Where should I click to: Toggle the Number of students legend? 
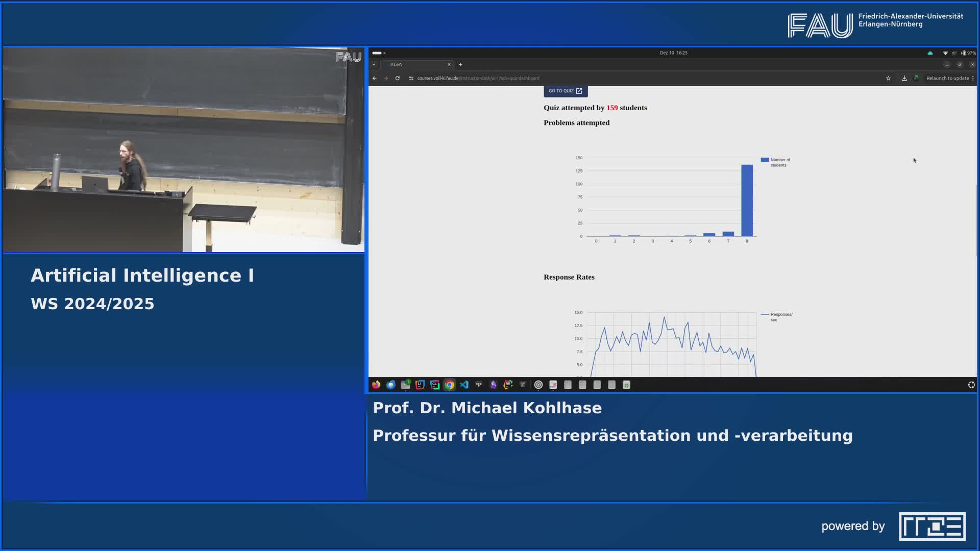click(x=776, y=162)
